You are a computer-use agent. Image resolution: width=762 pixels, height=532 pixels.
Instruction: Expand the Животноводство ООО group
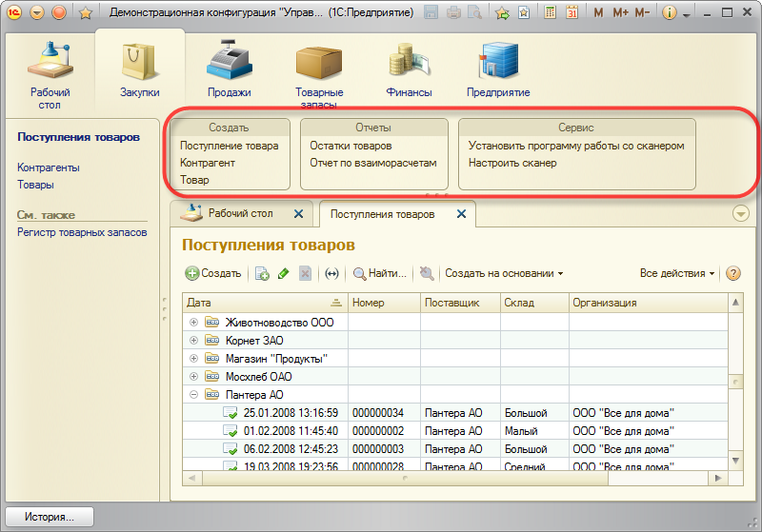tap(194, 323)
